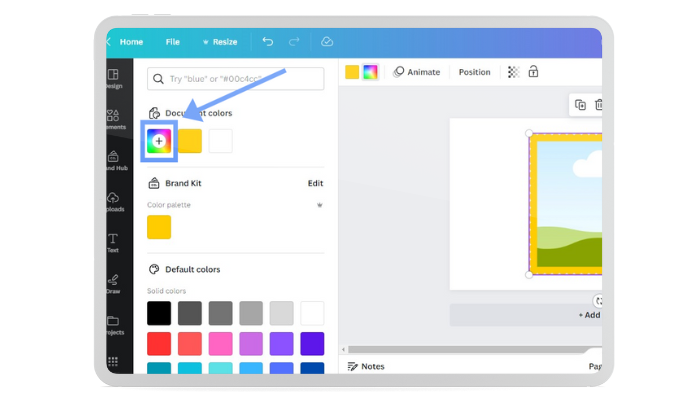
Task: Open the Uploads sidebar tab
Action: point(114,202)
